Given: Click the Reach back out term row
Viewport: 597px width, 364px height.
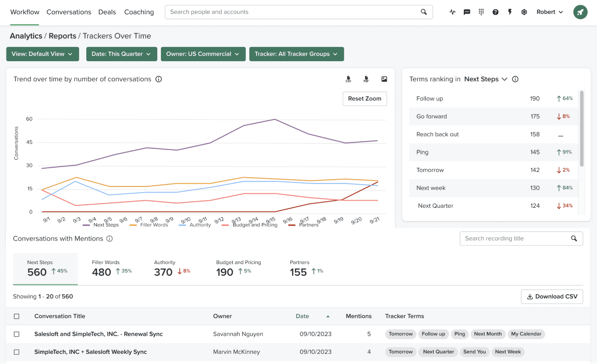Looking at the screenshot, I should [494, 134].
